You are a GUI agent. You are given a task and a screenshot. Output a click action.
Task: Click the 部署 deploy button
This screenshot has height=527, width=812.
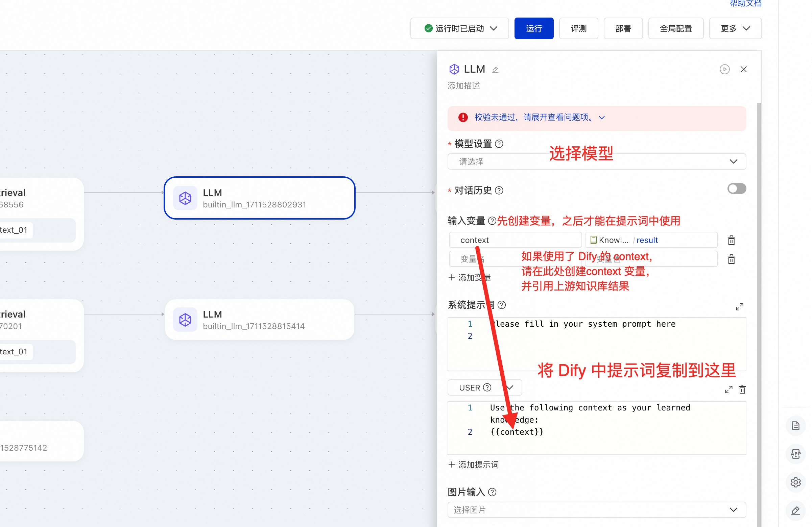tap(623, 28)
